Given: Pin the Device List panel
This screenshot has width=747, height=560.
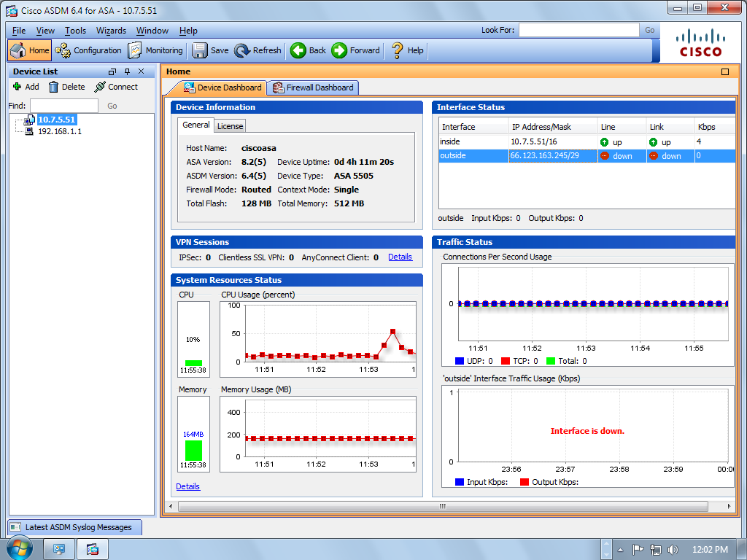Looking at the screenshot, I should click(x=127, y=71).
